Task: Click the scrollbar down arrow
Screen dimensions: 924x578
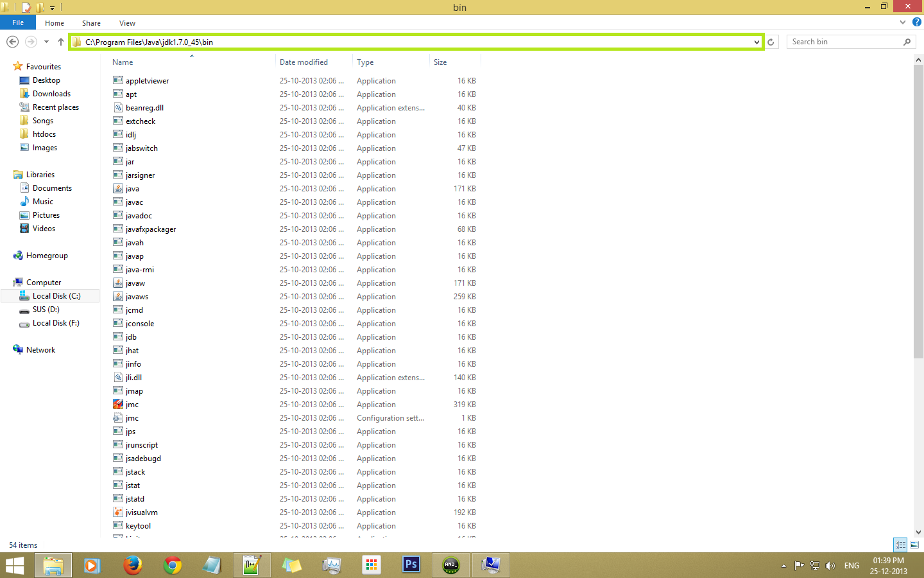Action: click(918, 532)
